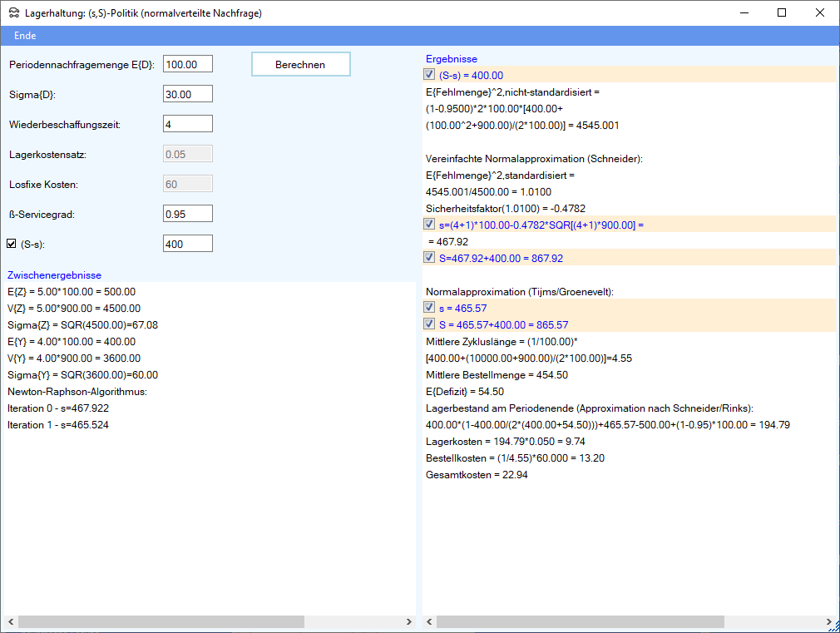This screenshot has width=840, height=633.
Task: Uncheck the s = 465.57 checkbox
Action: tap(429, 308)
